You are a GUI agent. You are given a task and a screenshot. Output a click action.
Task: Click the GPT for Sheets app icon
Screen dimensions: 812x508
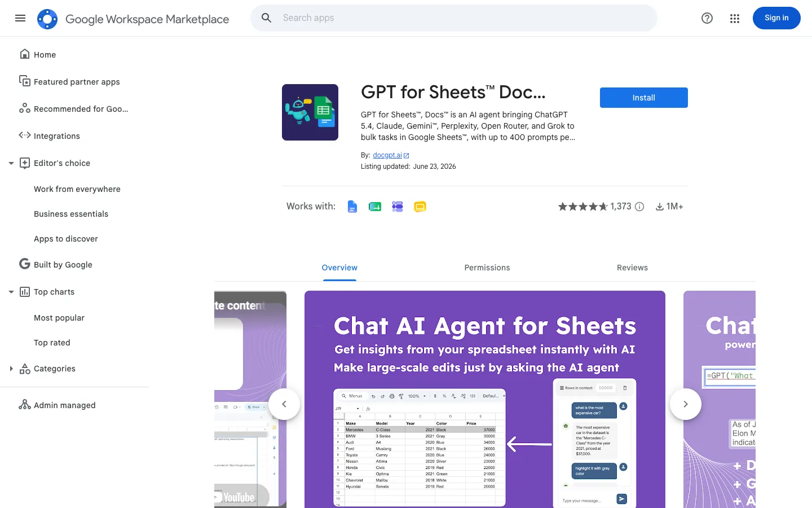(310, 112)
